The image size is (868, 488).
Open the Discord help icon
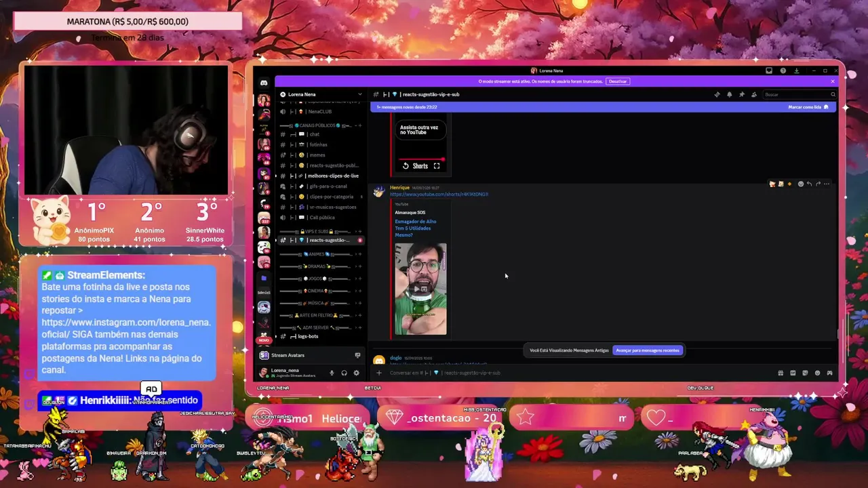click(x=783, y=70)
